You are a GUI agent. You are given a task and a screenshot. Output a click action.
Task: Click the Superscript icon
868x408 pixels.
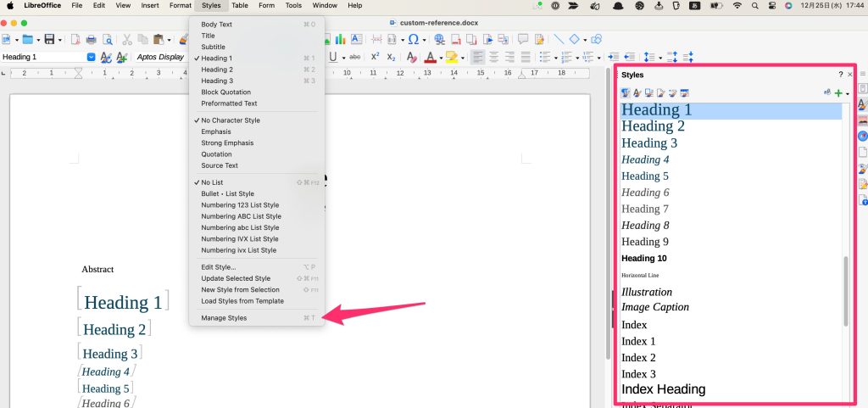click(x=375, y=57)
